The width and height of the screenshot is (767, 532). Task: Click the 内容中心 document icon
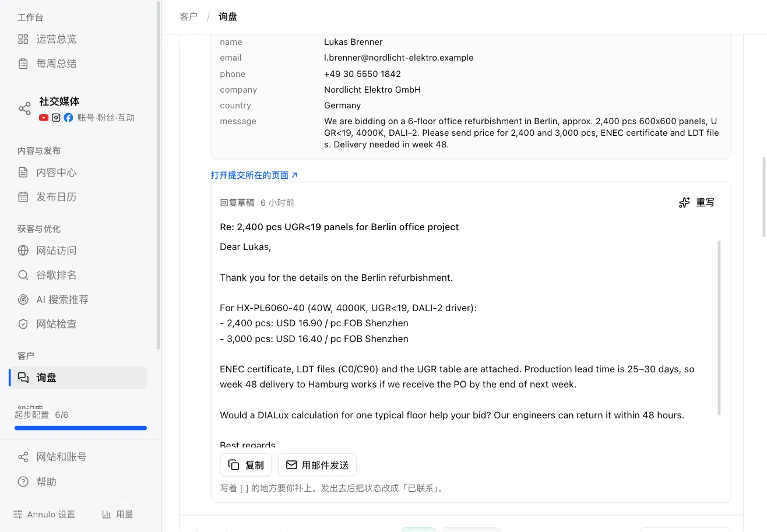(x=23, y=172)
